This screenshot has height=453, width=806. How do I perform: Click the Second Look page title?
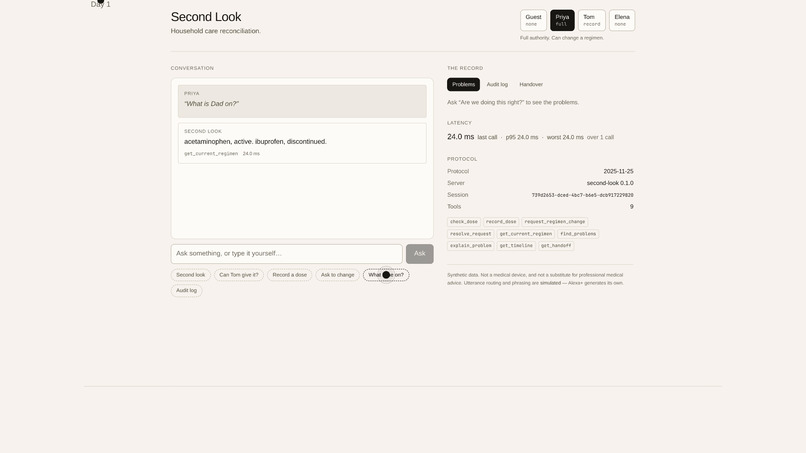pyautogui.click(x=206, y=17)
